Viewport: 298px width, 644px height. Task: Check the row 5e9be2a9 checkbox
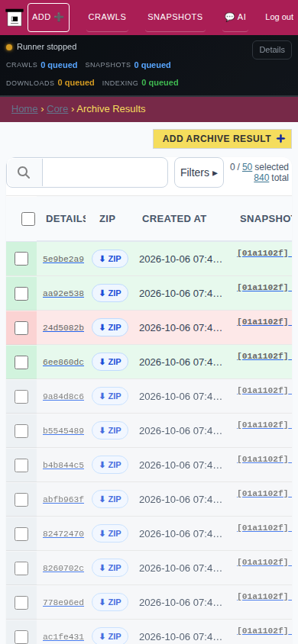pos(21,259)
